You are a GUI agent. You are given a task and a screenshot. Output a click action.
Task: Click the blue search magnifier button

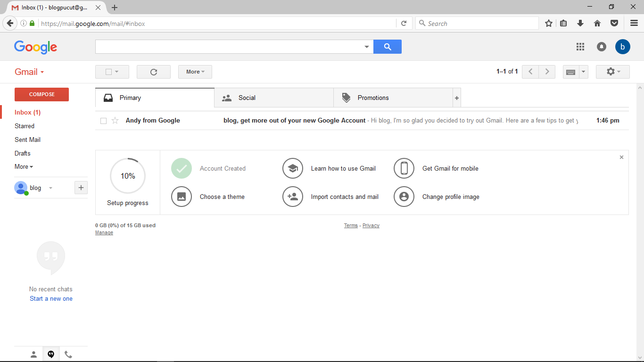pyautogui.click(x=387, y=47)
